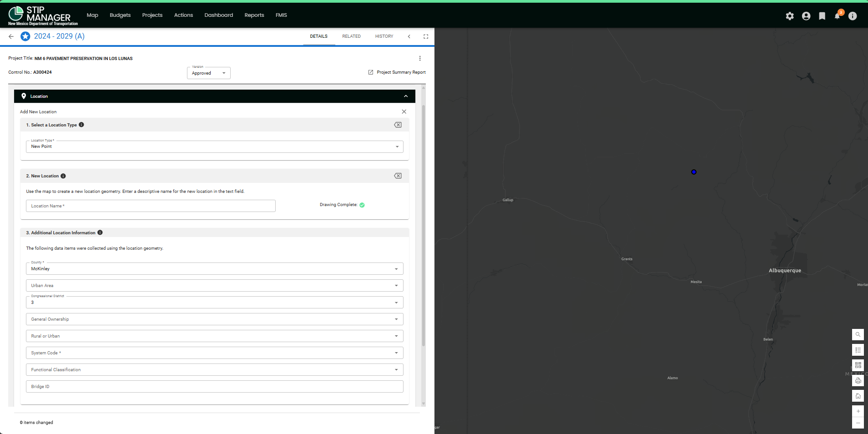This screenshot has width=868, height=434.
Task: Click the Location Name input field
Action: [151, 206]
